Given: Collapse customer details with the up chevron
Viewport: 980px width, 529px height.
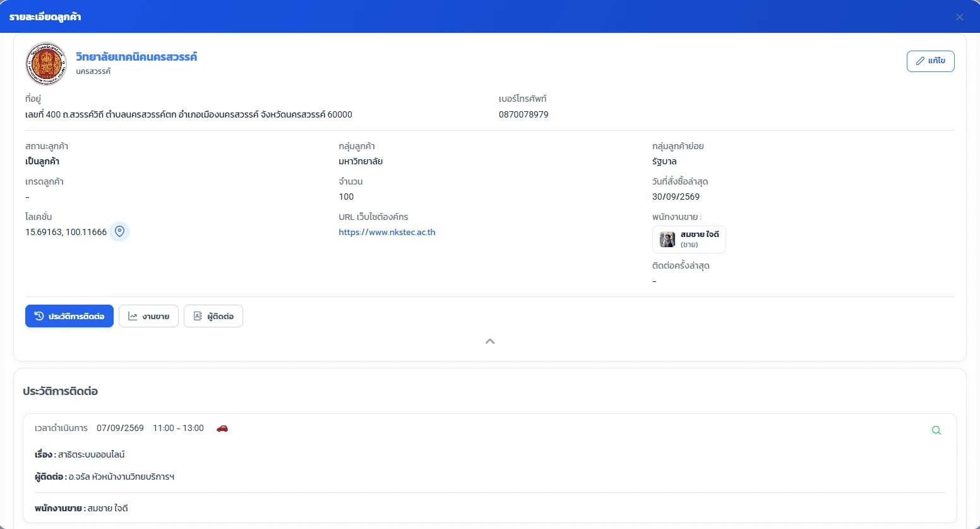Looking at the screenshot, I should coord(490,341).
